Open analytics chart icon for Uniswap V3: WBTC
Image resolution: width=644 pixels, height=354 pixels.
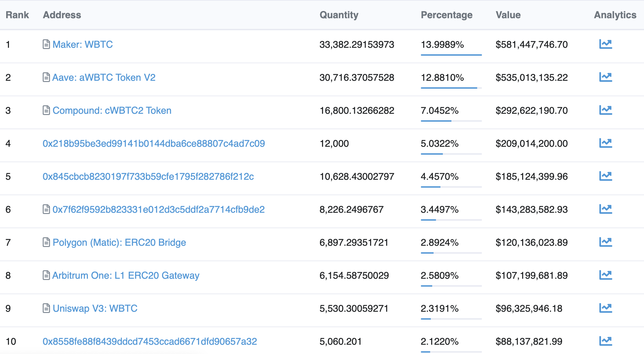[x=606, y=308]
